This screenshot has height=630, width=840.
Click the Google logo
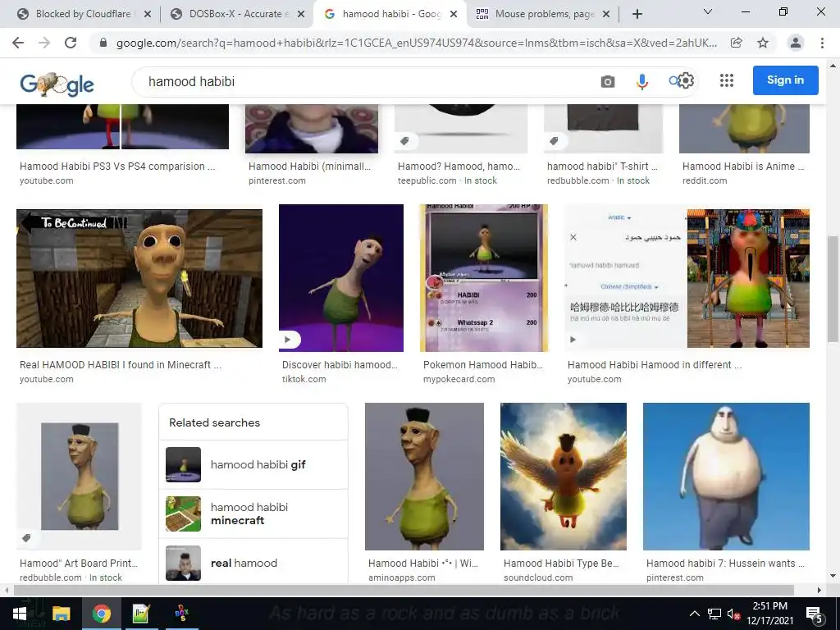(x=57, y=84)
